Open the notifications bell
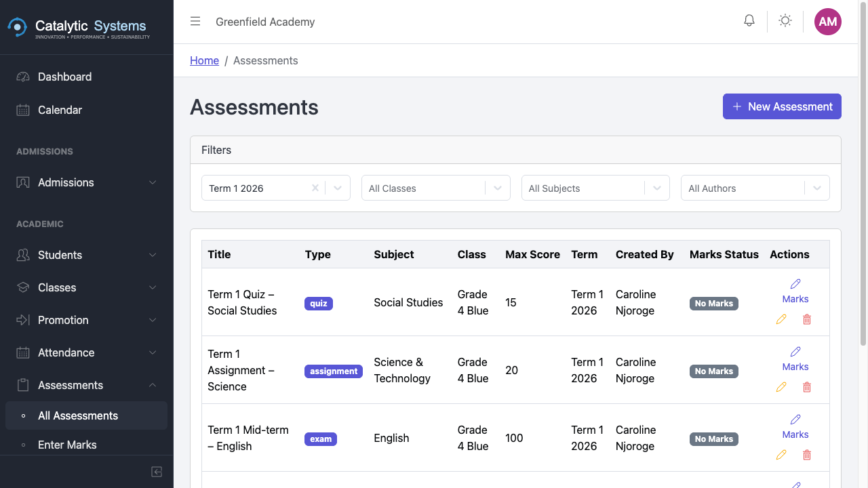 tap(749, 21)
